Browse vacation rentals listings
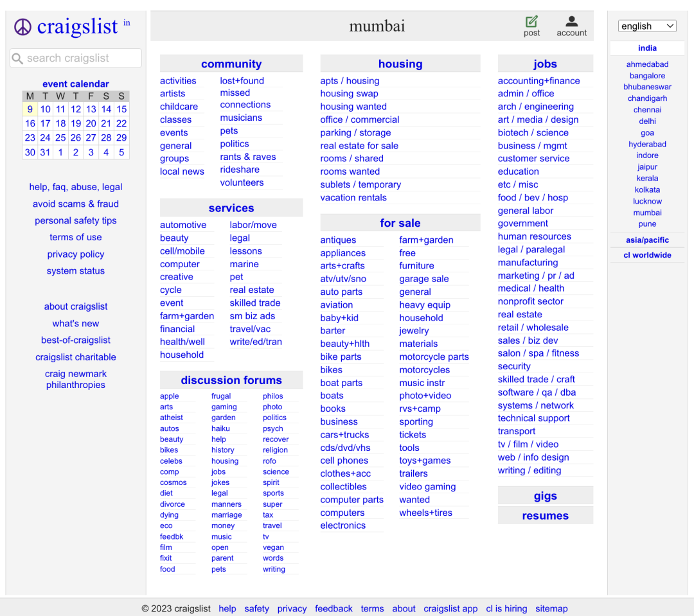694x616 pixels. point(353,198)
